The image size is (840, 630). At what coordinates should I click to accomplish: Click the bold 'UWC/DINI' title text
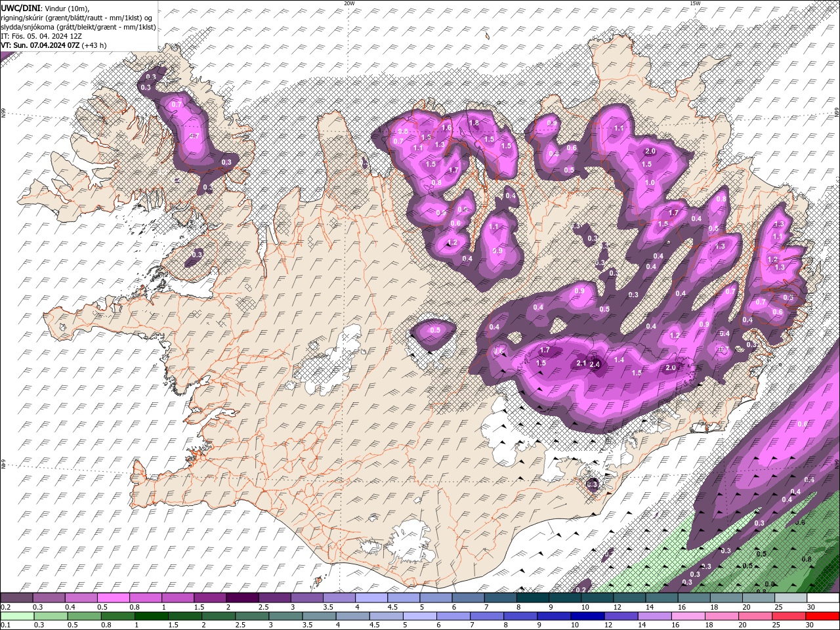[20, 8]
